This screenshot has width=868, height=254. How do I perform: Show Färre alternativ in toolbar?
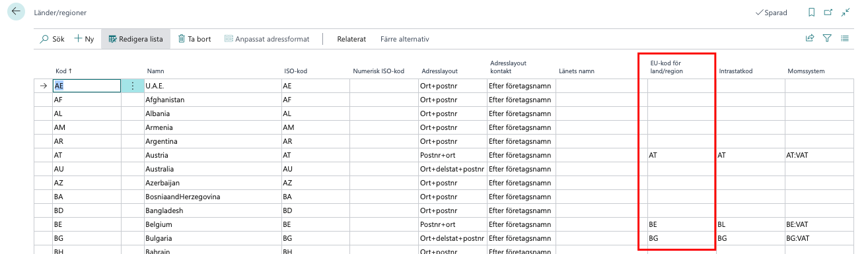click(x=405, y=39)
